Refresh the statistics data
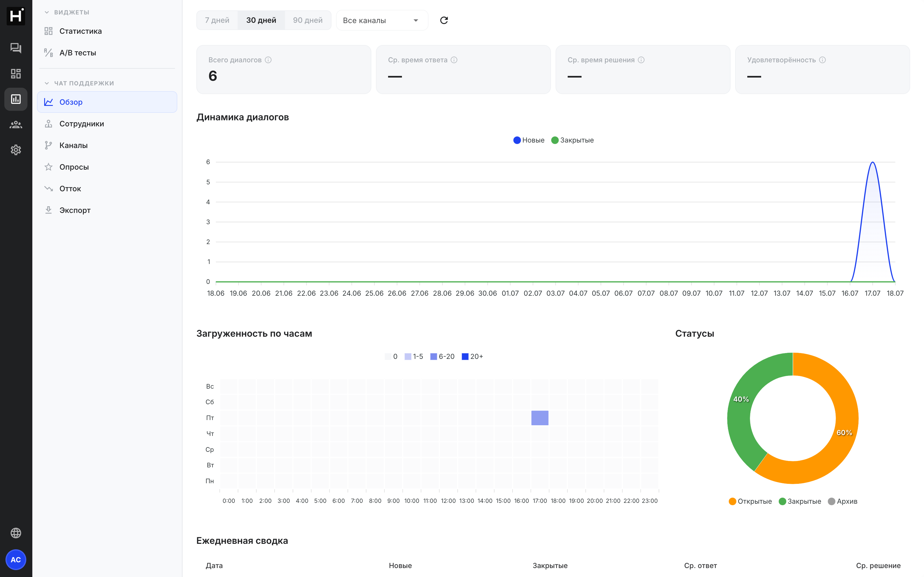The height and width of the screenshot is (577, 924). (444, 20)
